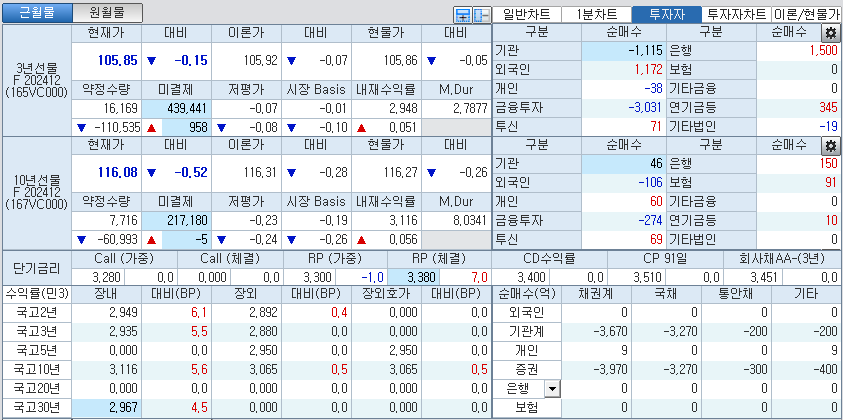This screenshot has height=420, width=843.
Task: Select the 국고5년 yield row label
Action: point(37,351)
